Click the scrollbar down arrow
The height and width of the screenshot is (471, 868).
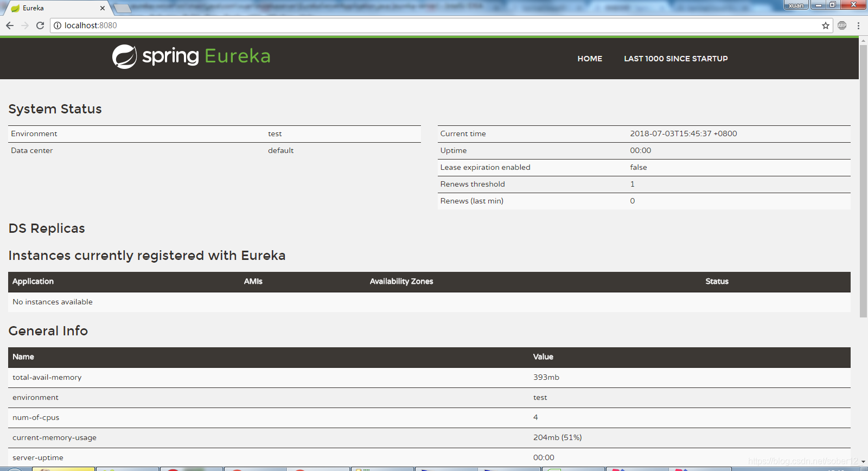click(x=863, y=462)
